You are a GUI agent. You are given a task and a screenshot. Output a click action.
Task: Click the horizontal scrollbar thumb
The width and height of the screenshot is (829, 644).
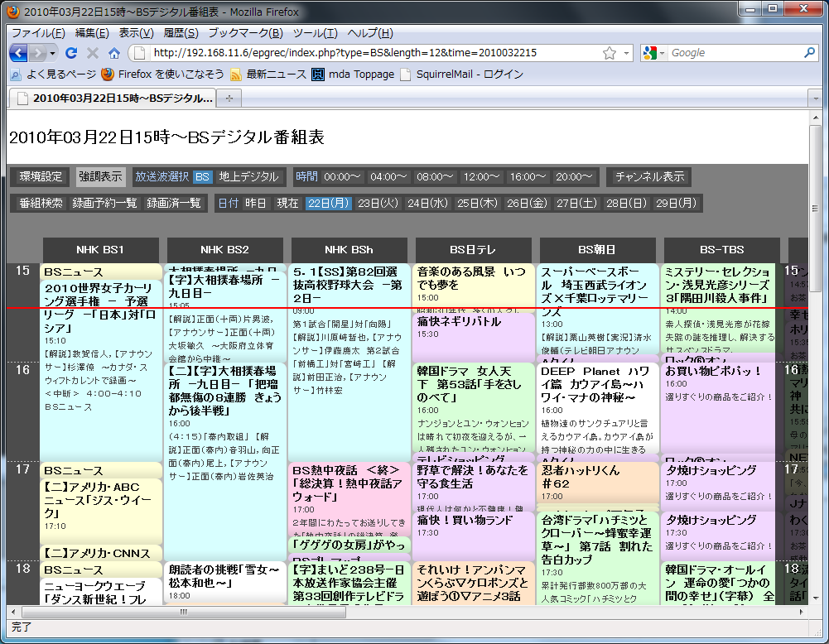point(184,612)
